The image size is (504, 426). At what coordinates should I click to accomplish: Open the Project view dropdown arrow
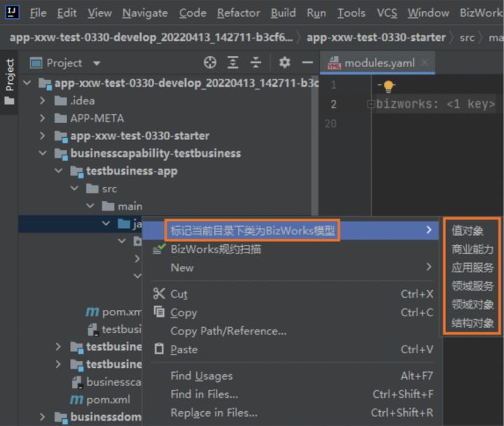(97, 63)
